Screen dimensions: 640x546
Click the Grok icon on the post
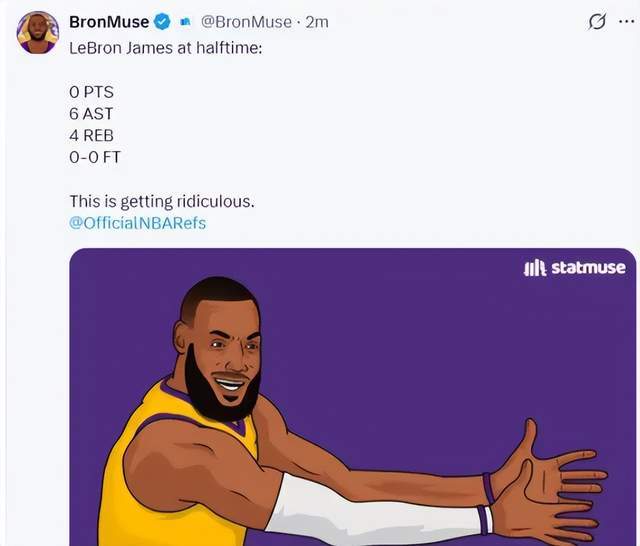[x=597, y=21]
